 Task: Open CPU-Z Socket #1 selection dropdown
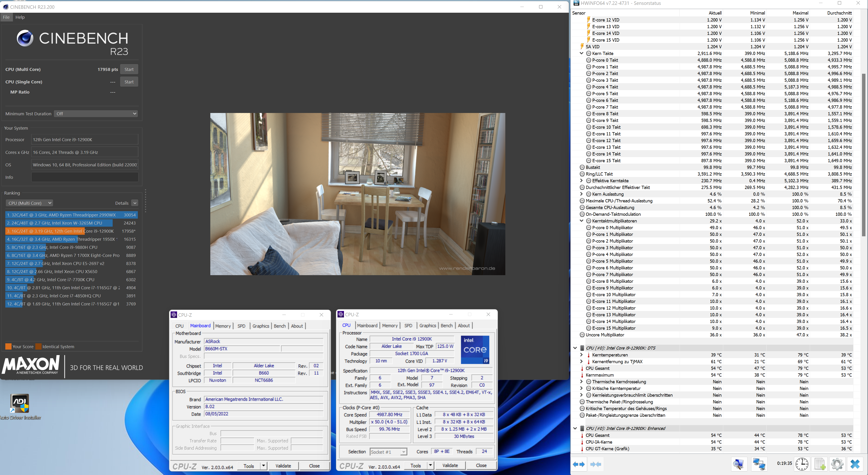(389, 452)
